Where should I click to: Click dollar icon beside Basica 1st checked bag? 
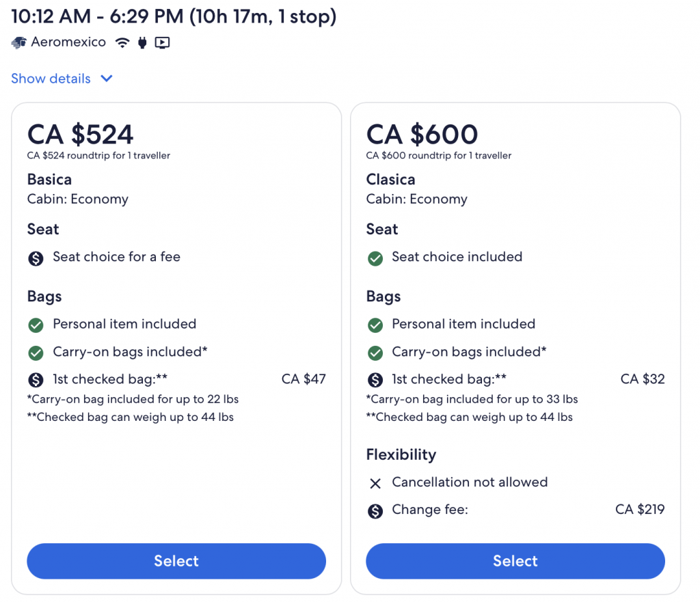click(36, 380)
